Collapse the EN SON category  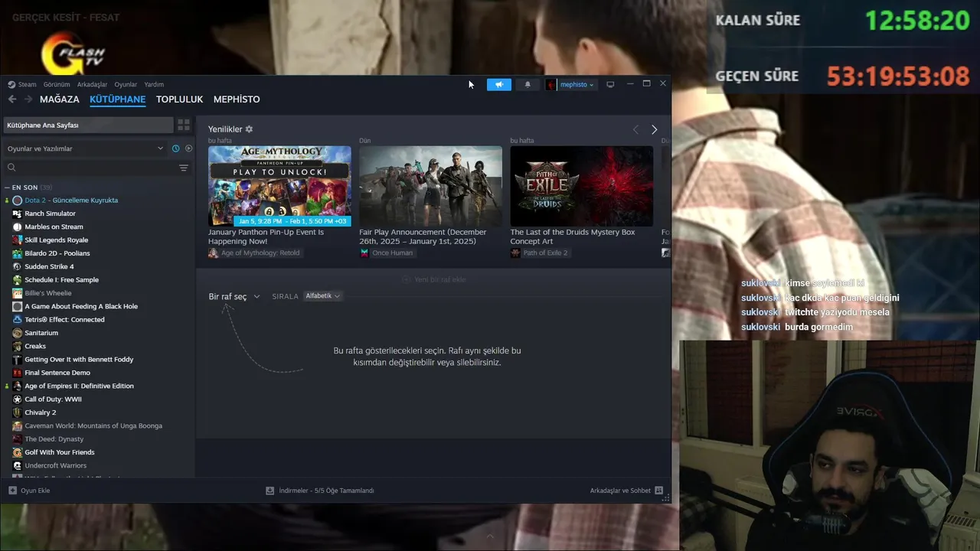point(7,187)
